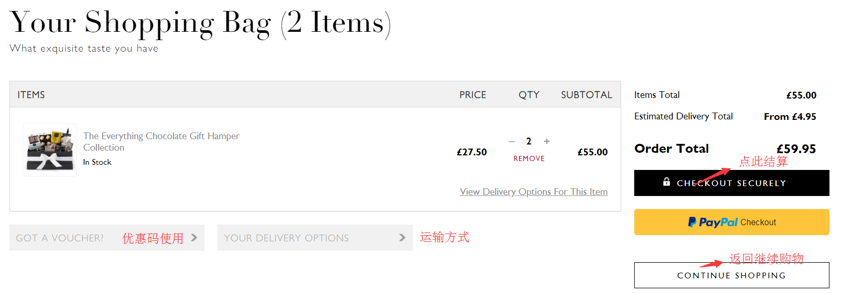Image resolution: width=868 pixels, height=294 pixels.
Task: Expand the Got a Voucher section
Action: click(x=60, y=238)
